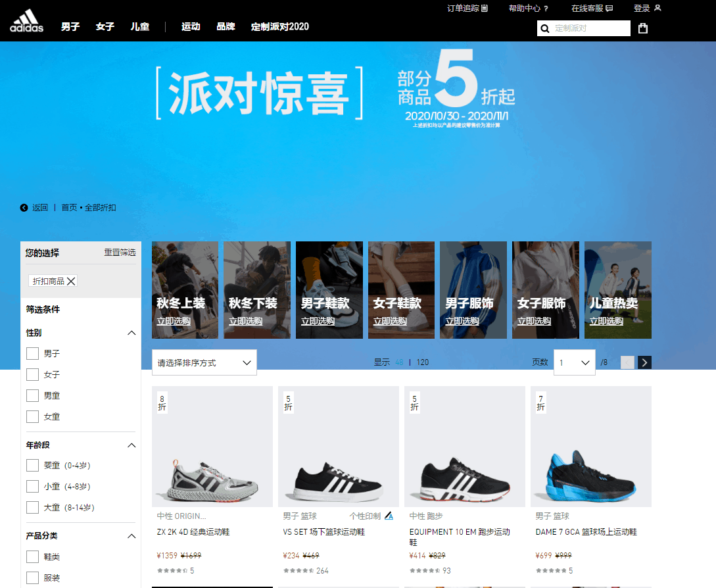The width and height of the screenshot is (716, 588).
Task: Open EQUIPMENT 10 EM running shoe image
Action: point(465,447)
